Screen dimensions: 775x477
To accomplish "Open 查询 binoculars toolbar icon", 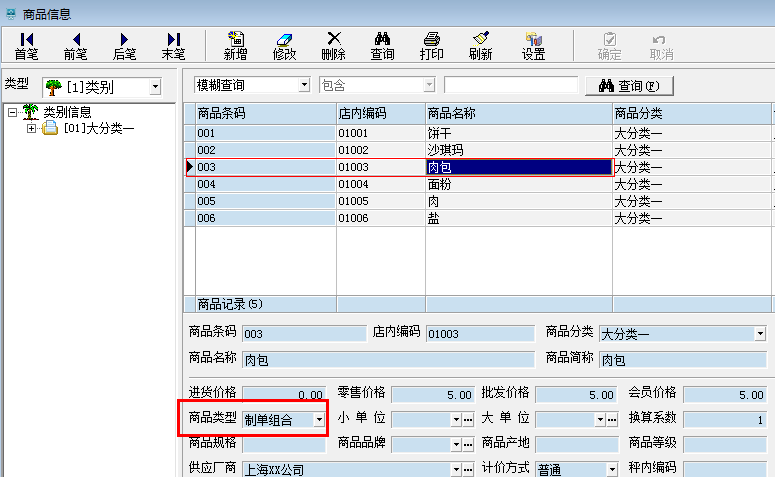I will coord(383,46).
